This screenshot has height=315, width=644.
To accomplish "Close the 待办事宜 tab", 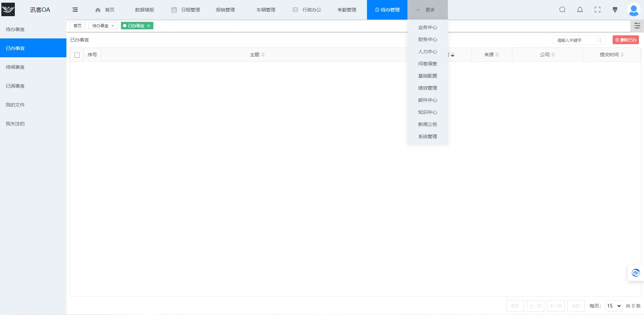I will point(113,26).
